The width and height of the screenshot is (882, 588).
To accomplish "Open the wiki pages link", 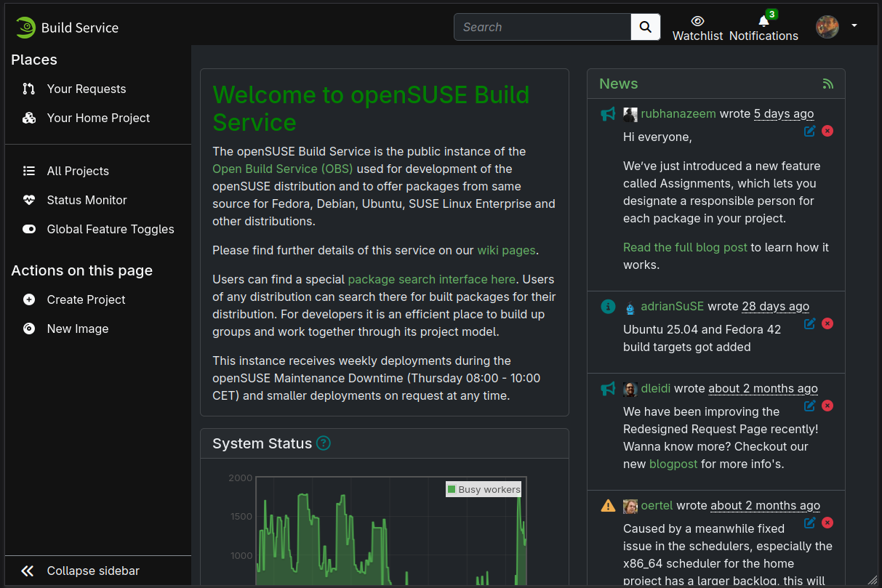I will coord(506,250).
